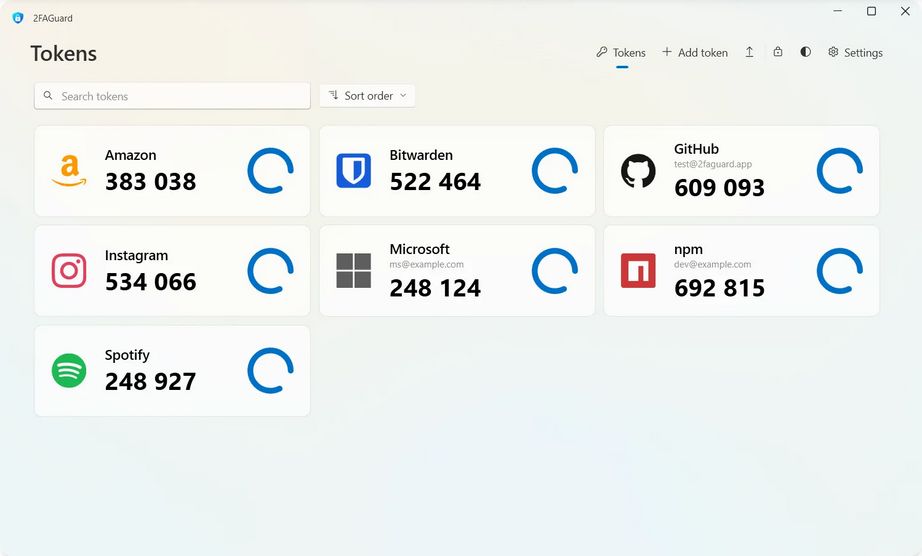Click the Amazon logo icon
This screenshot has width=922, height=556.
point(69,170)
